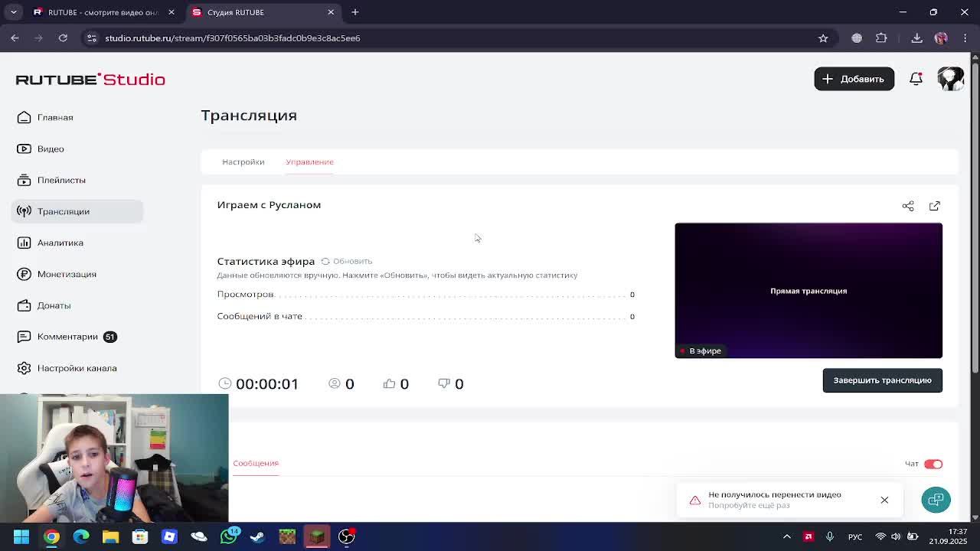Switch to the Управление tab
The height and width of the screenshot is (551, 980).
[309, 161]
